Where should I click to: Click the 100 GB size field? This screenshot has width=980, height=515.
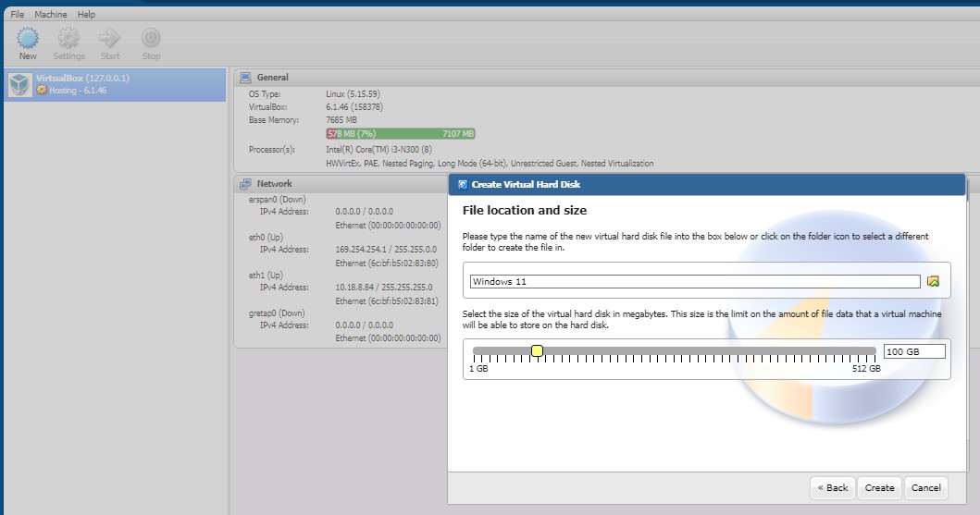(x=914, y=351)
